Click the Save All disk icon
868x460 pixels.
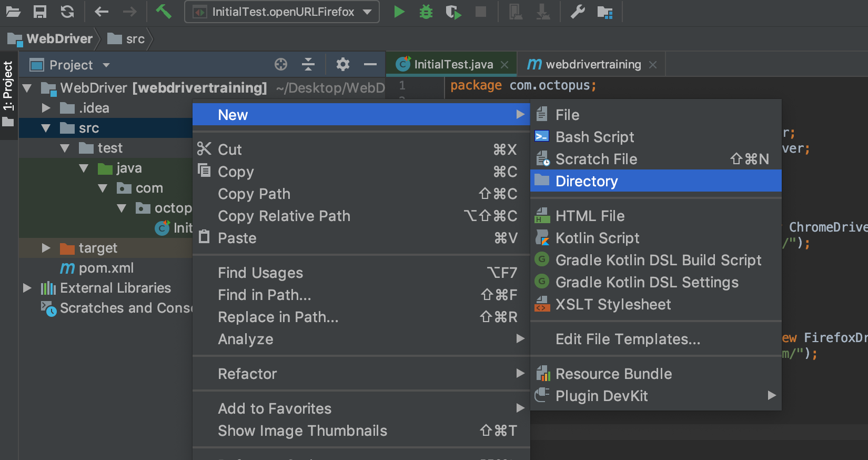pyautogui.click(x=40, y=12)
